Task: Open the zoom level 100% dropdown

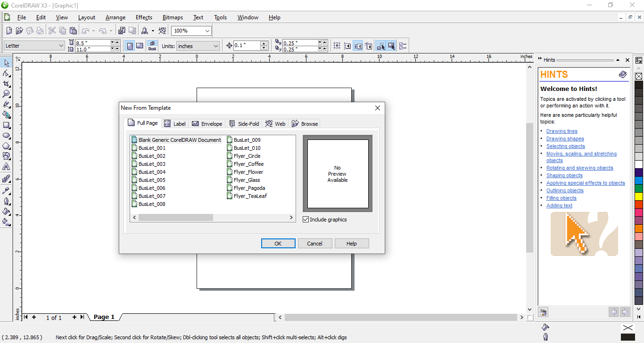Action: tap(207, 31)
